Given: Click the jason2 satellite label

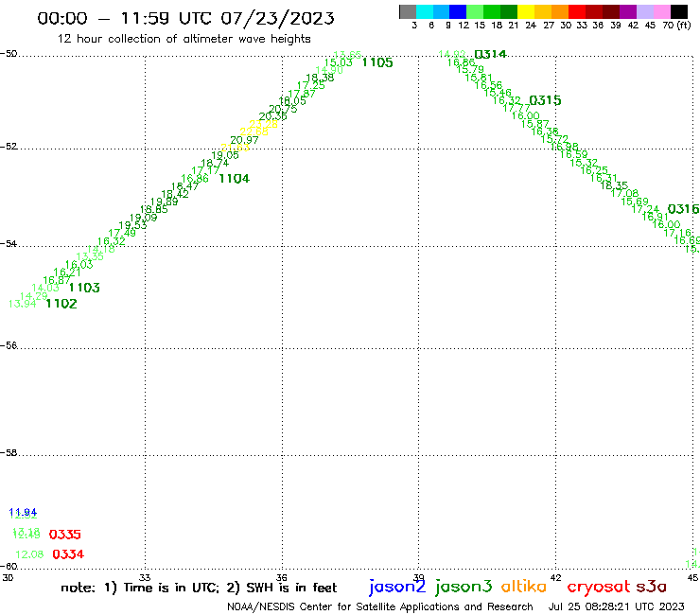Looking at the screenshot, I should [x=397, y=587].
